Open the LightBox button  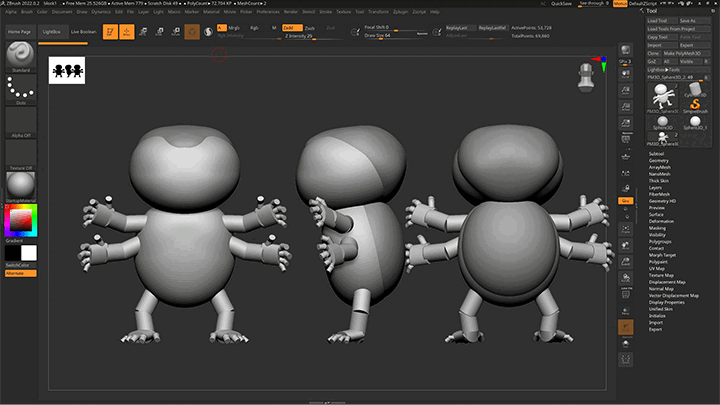coord(51,32)
